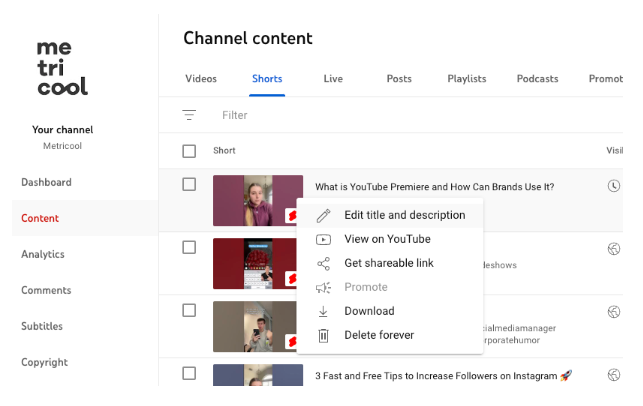Toggle the select-all checkbox in the Short header
The height and width of the screenshot is (406, 643).
click(189, 151)
